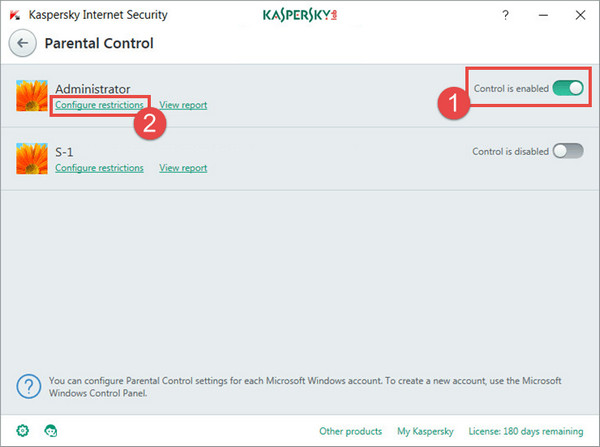600x447 pixels.
Task: Click the Kaspersky Internet Security title text
Action: coord(98,15)
